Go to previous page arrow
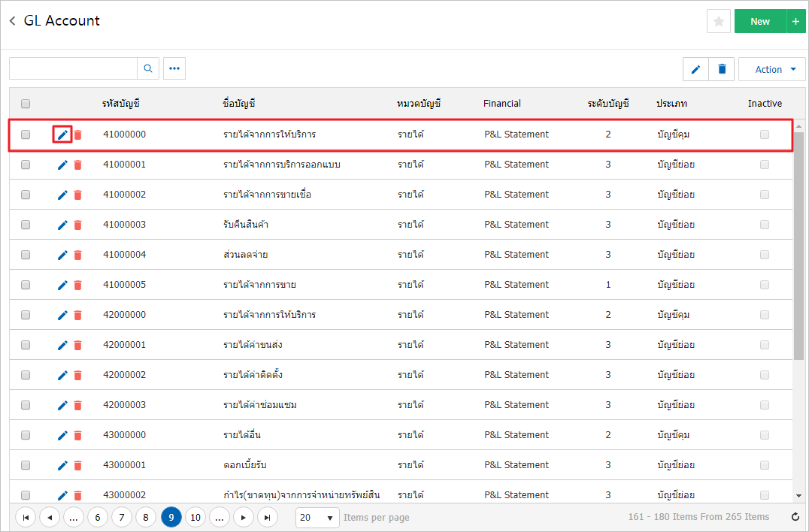809x532 pixels. coord(50,517)
